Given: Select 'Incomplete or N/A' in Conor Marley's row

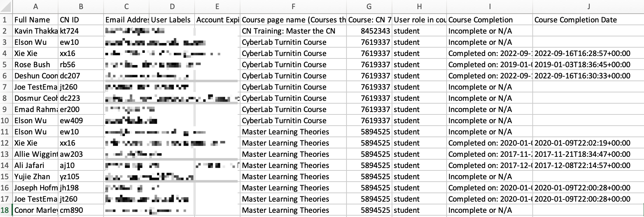Looking at the screenshot, I should pos(490,210).
